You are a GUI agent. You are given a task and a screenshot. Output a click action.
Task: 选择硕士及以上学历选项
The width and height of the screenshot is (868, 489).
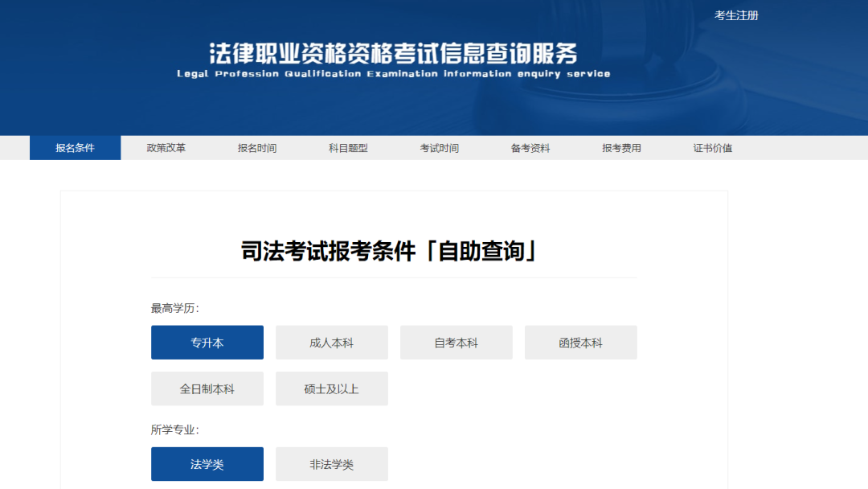pos(331,388)
